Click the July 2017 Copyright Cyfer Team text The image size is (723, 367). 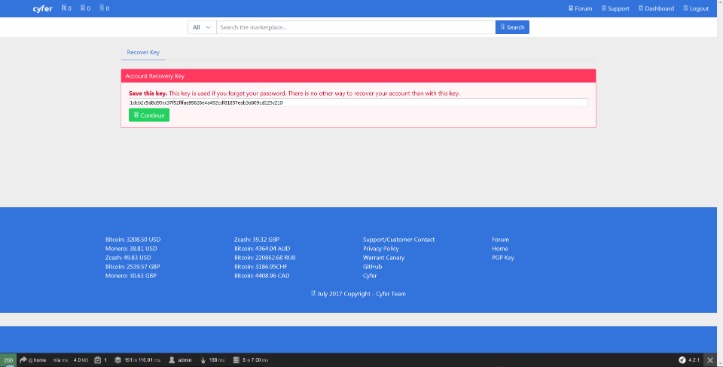tap(359, 294)
